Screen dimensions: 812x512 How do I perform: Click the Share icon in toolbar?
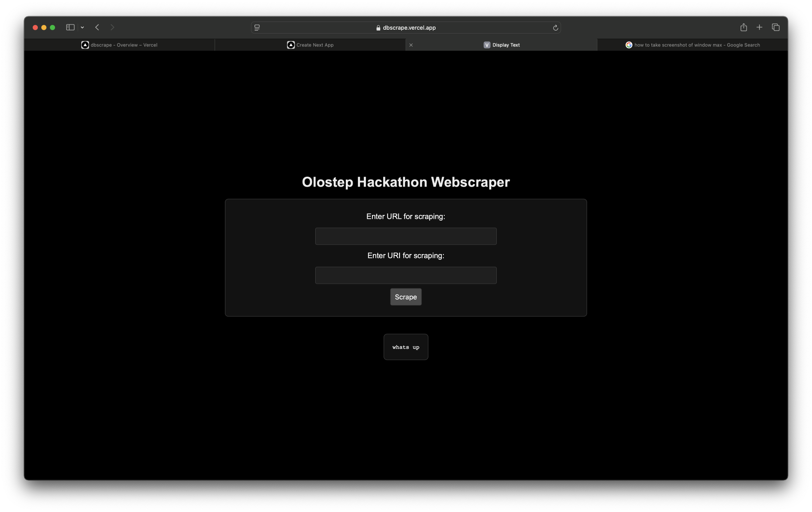743,28
